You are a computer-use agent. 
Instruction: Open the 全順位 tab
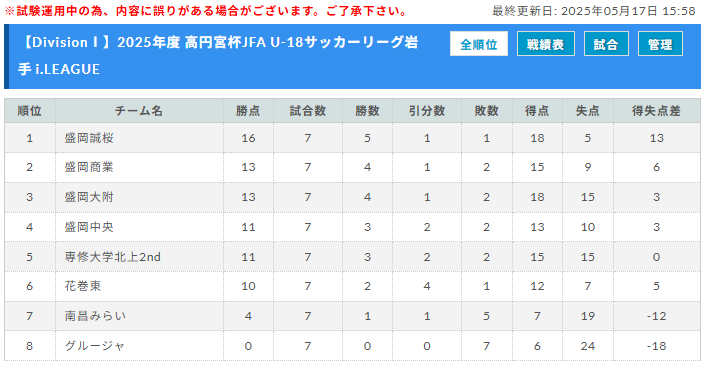(x=478, y=44)
